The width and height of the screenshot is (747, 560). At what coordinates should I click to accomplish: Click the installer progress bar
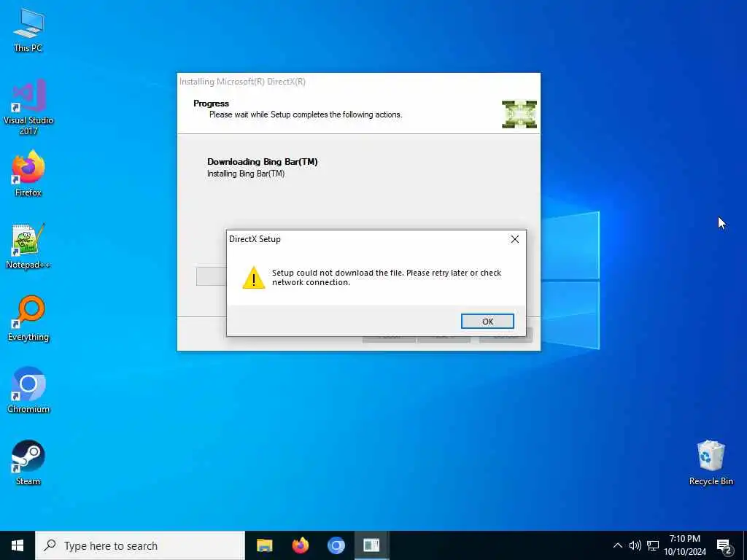tap(212, 276)
